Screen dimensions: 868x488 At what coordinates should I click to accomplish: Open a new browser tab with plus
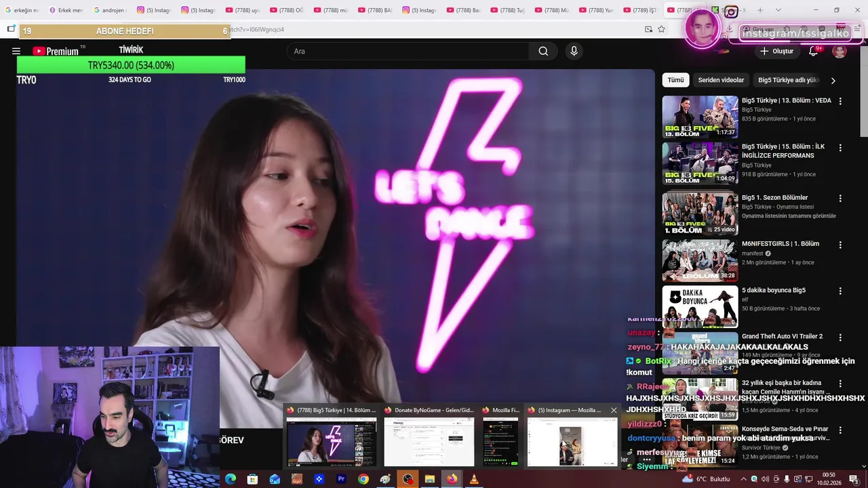pos(760,10)
